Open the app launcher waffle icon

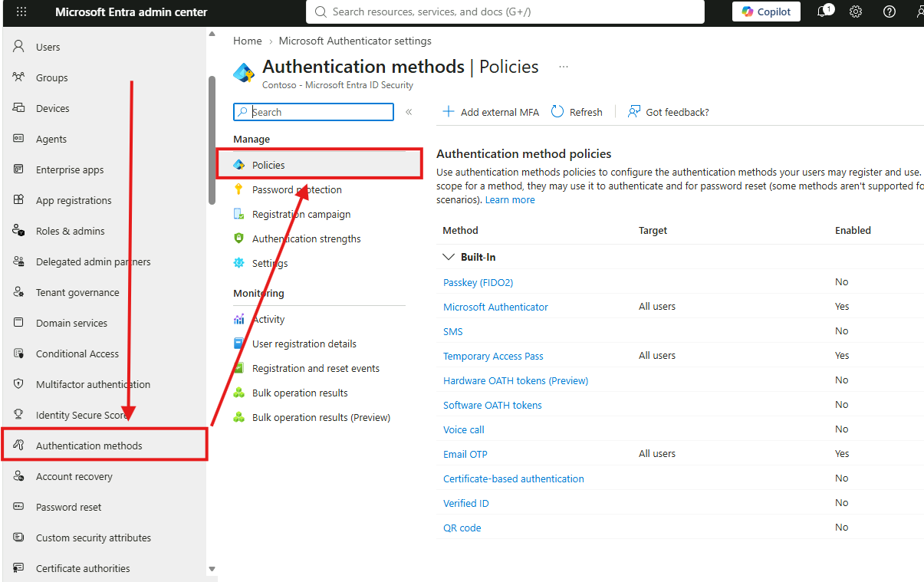[x=21, y=12]
